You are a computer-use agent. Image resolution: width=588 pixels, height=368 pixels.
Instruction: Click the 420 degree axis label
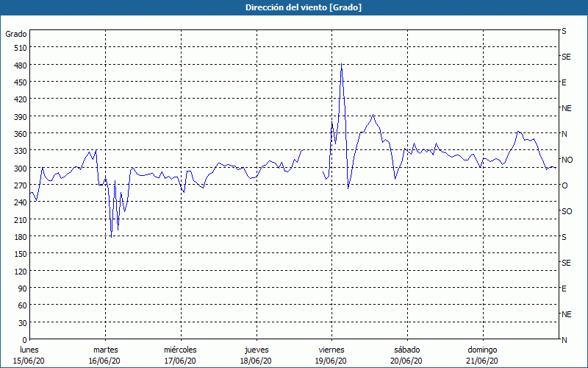tap(21, 99)
